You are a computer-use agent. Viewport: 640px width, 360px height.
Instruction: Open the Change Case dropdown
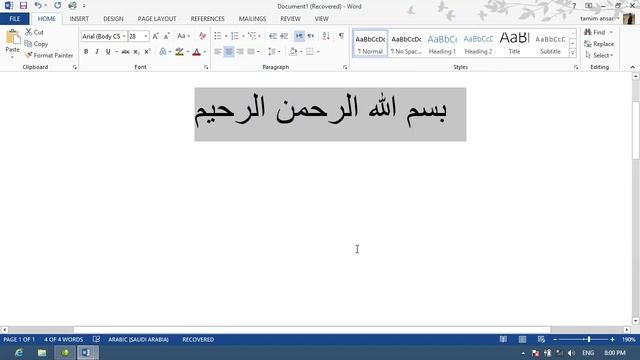183,36
